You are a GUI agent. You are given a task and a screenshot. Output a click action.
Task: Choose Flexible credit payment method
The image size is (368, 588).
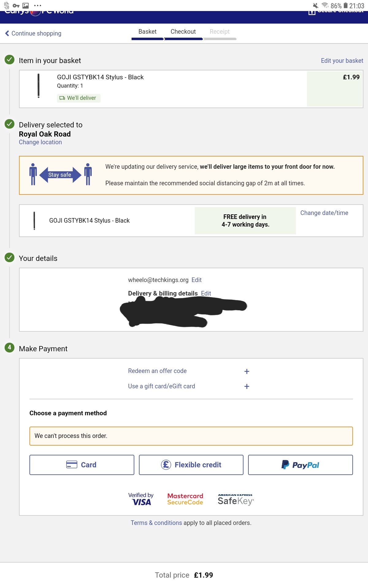191,465
